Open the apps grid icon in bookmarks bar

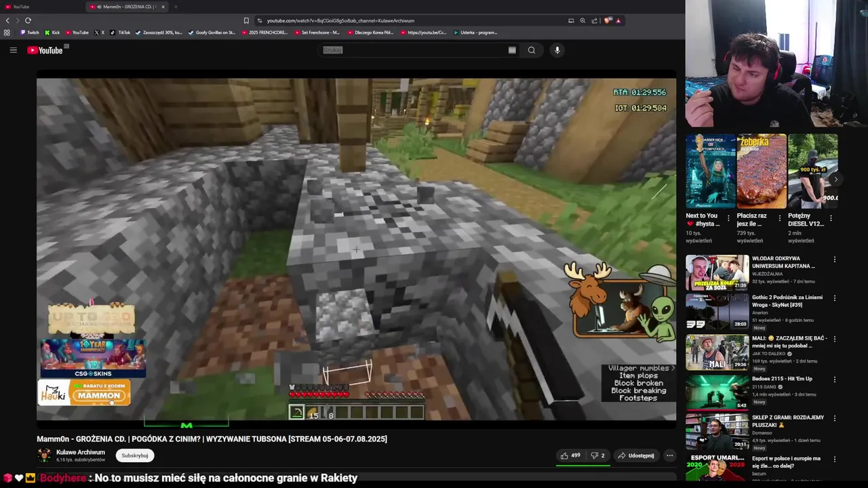click(x=7, y=33)
